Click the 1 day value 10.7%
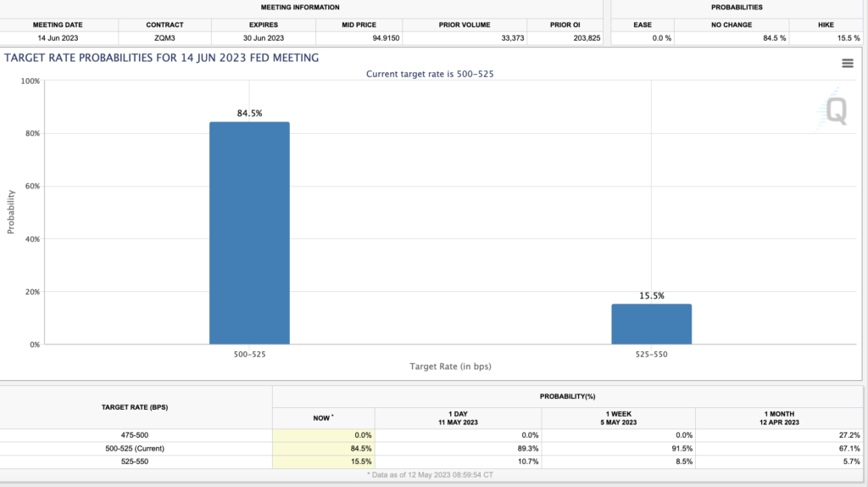Viewport: 868px width, 487px height. point(527,462)
